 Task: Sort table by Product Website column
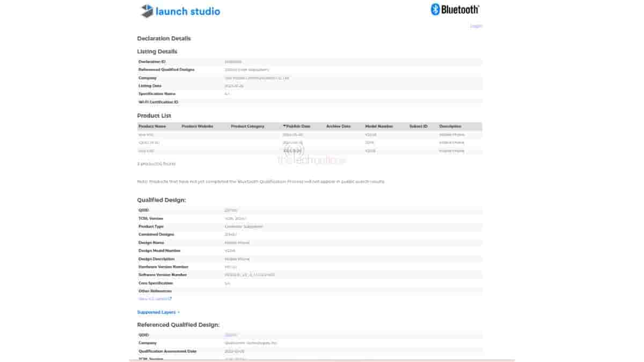(197, 127)
